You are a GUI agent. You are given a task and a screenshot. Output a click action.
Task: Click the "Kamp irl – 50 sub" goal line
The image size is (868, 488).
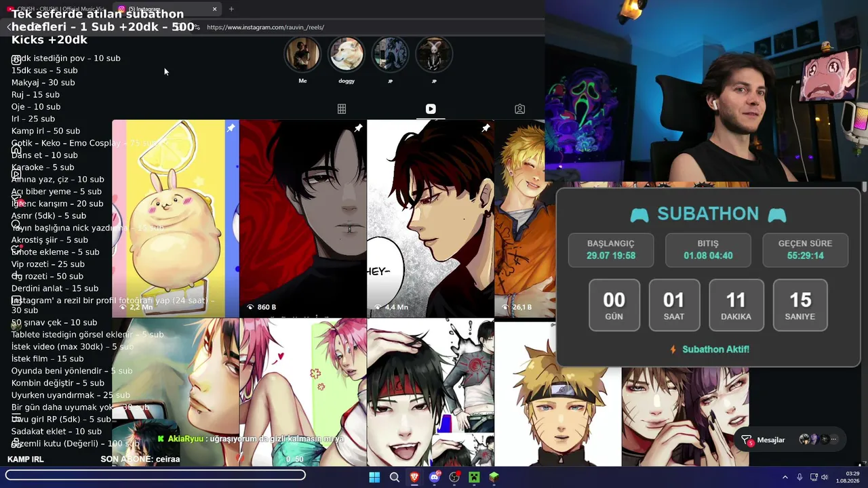coord(45,131)
